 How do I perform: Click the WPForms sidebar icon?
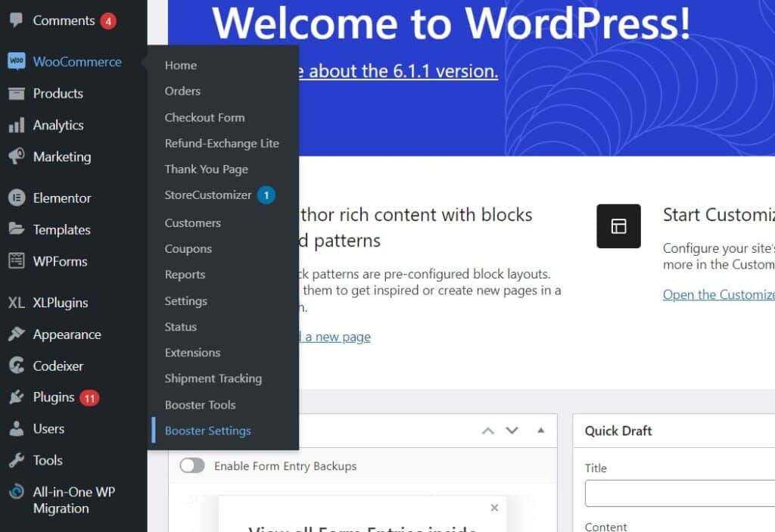click(x=17, y=260)
